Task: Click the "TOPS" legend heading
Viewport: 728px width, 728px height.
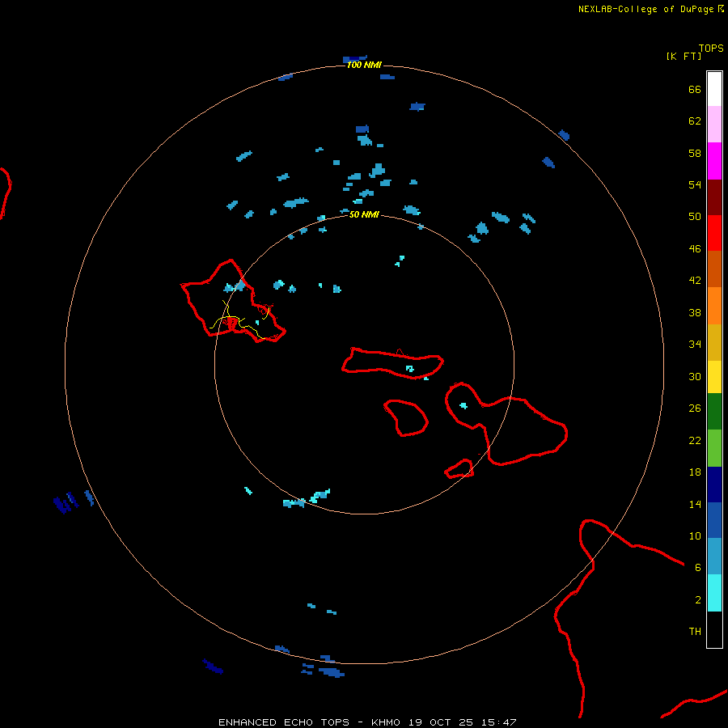Action: [x=711, y=49]
